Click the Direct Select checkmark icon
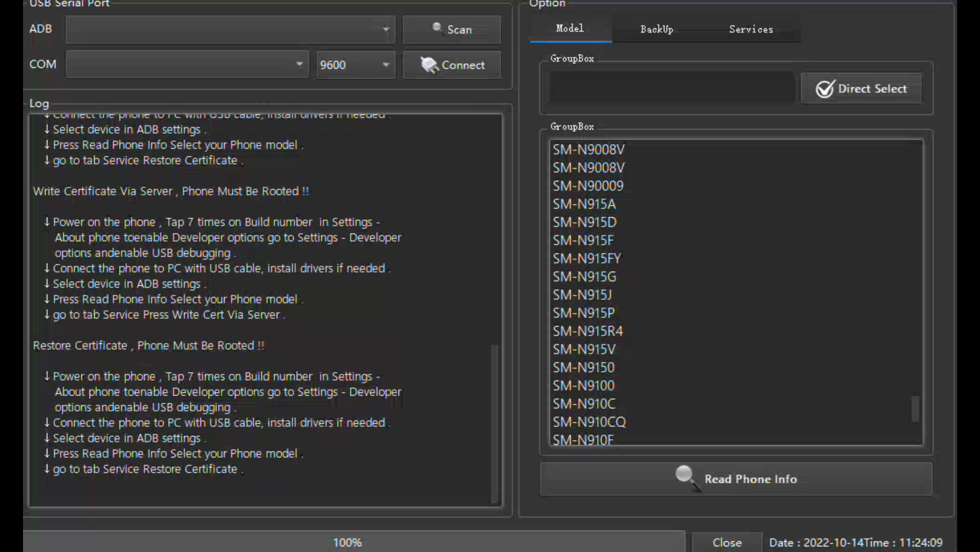Image resolution: width=980 pixels, height=552 pixels. pyautogui.click(x=825, y=89)
